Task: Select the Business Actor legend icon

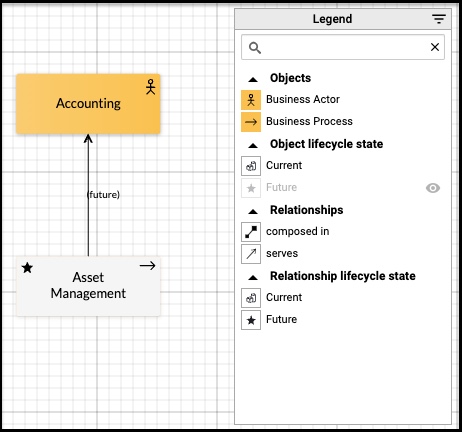Action: [x=251, y=100]
